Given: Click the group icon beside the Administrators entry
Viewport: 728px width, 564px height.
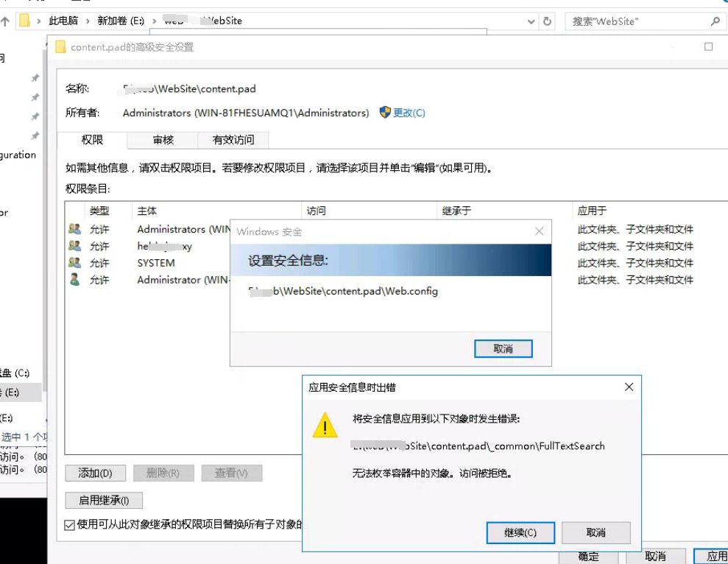Looking at the screenshot, I should (x=74, y=228).
